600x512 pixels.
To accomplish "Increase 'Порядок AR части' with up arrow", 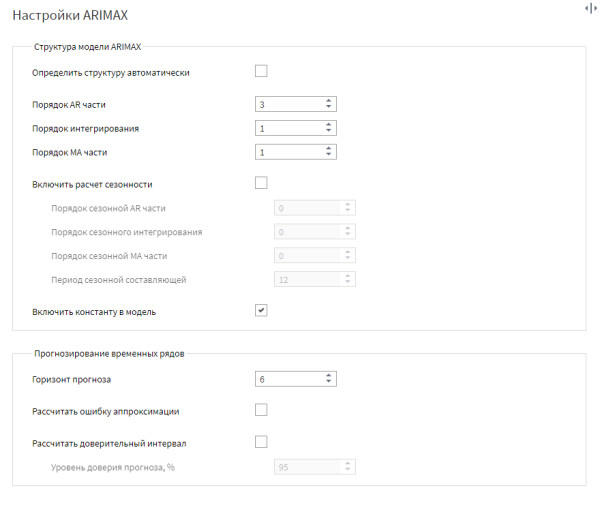I will click(x=328, y=101).
